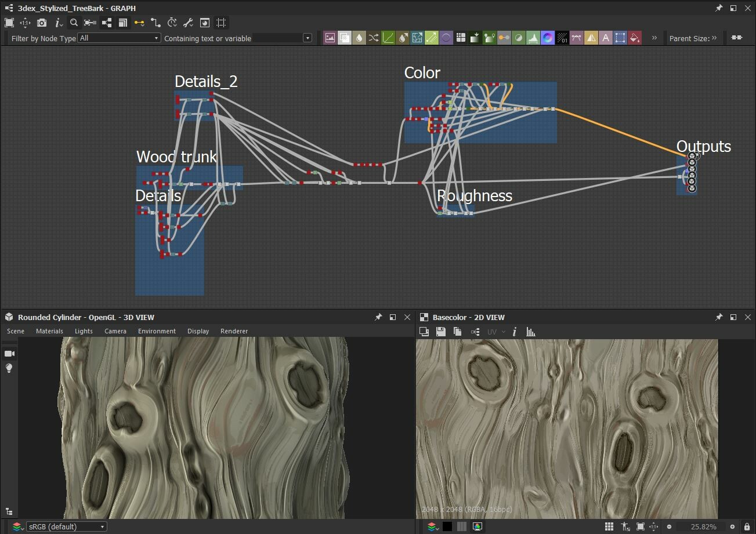The image size is (756, 534).
Task: Open the Materials menu in the 3D view
Action: pos(49,331)
